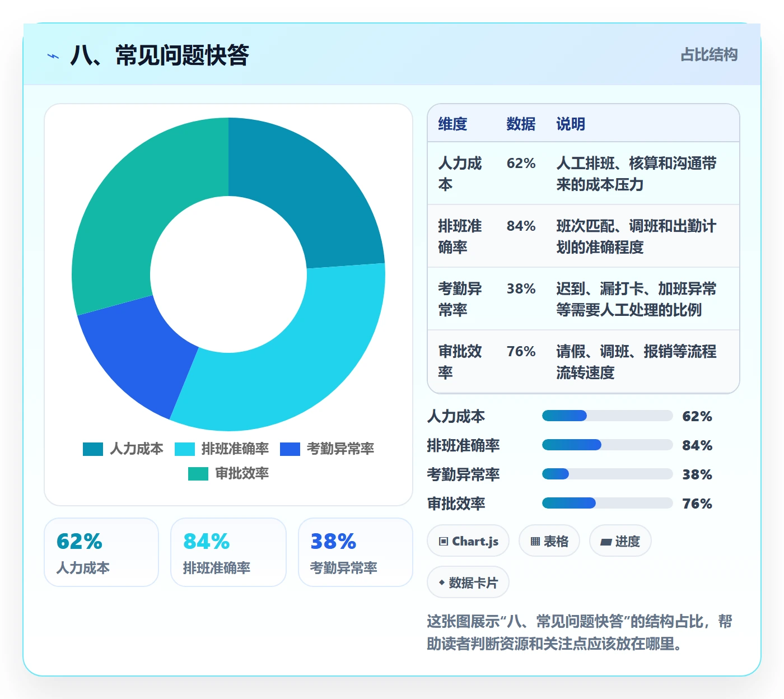Click the 人力成本 legend color swatch
This screenshot has width=784, height=699.
pos(93,449)
